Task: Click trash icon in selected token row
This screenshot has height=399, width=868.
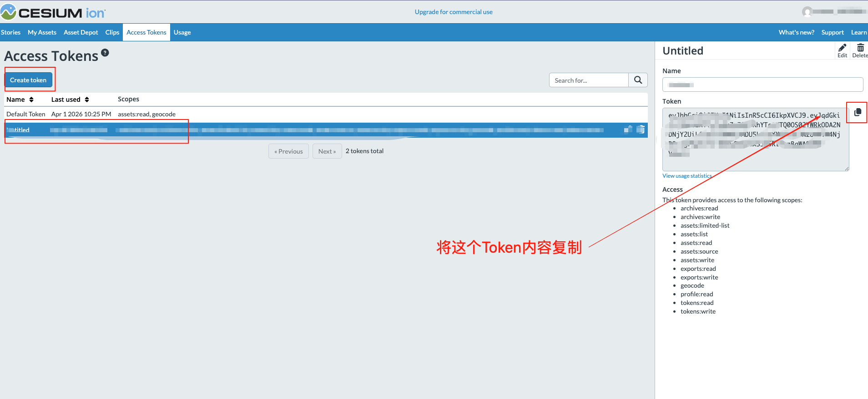Action: click(641, 130)
